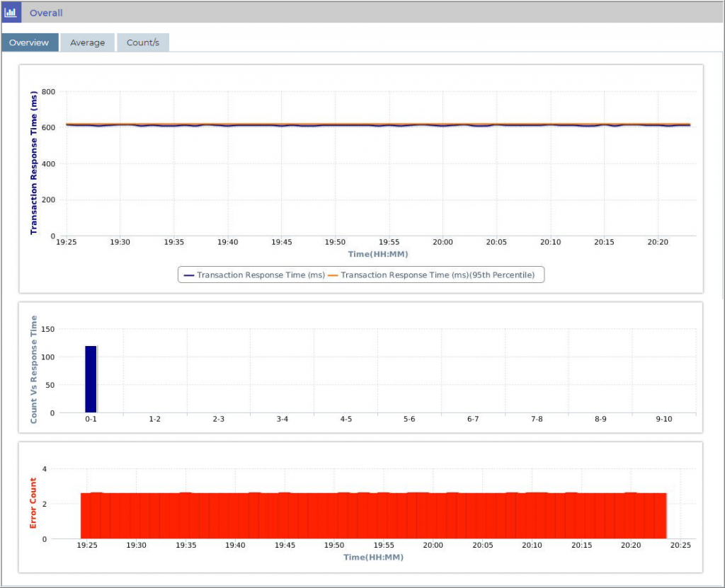Click the 9-10 bucket label
The height and width of the screenshot is (588, 725).
pyautogui.click(x=664, y=419)
